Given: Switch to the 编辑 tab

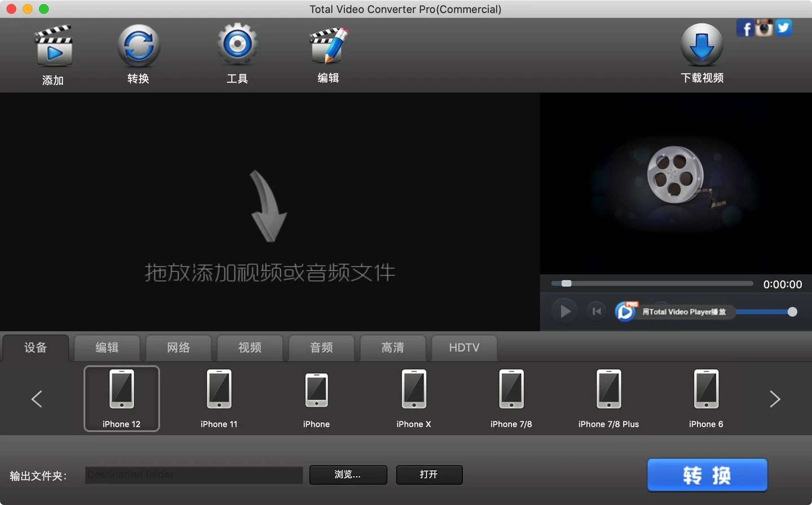Looking at the screenshot, I should click(107, 348).
